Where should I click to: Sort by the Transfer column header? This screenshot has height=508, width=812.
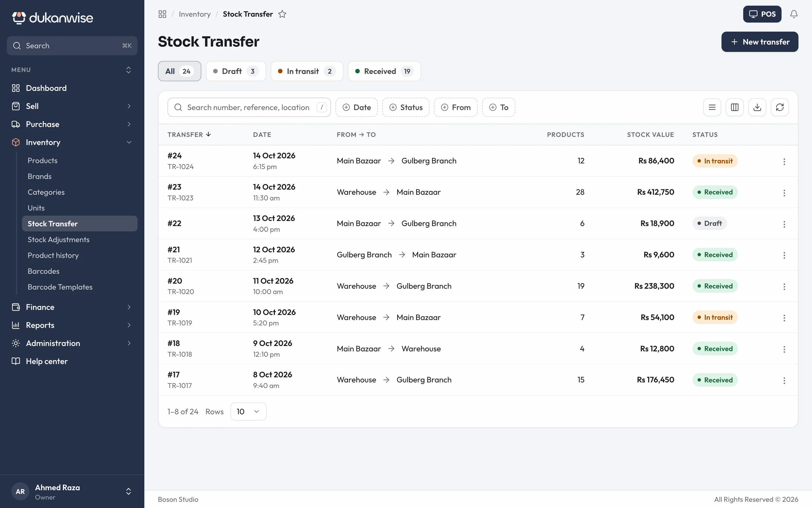pos(189,134)
